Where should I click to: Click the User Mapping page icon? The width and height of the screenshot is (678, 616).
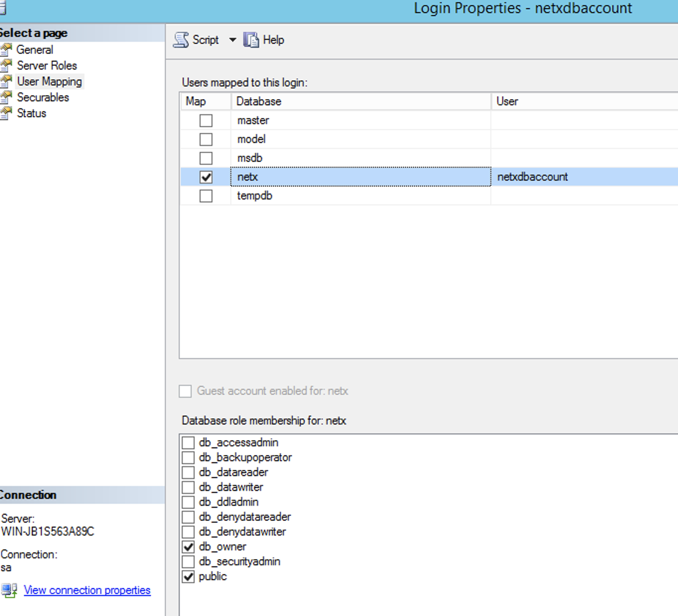tap(6, 81)
